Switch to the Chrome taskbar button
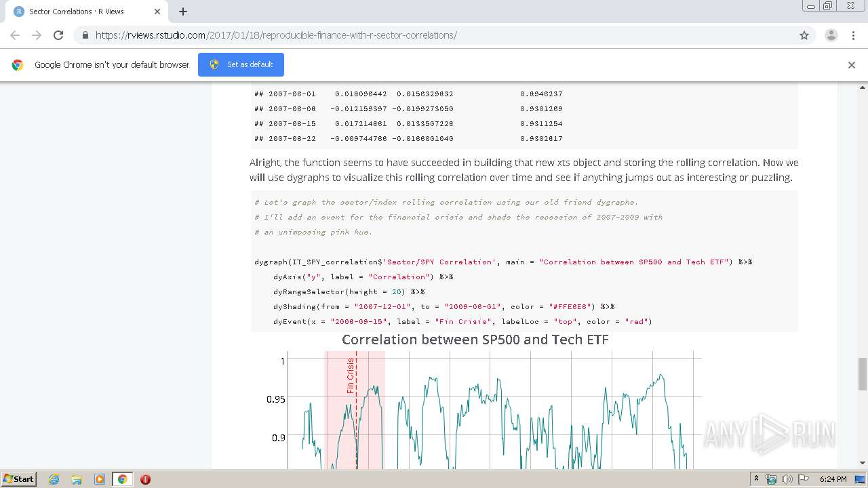Viewport: 868px width, 488px height. click(123, 479)
